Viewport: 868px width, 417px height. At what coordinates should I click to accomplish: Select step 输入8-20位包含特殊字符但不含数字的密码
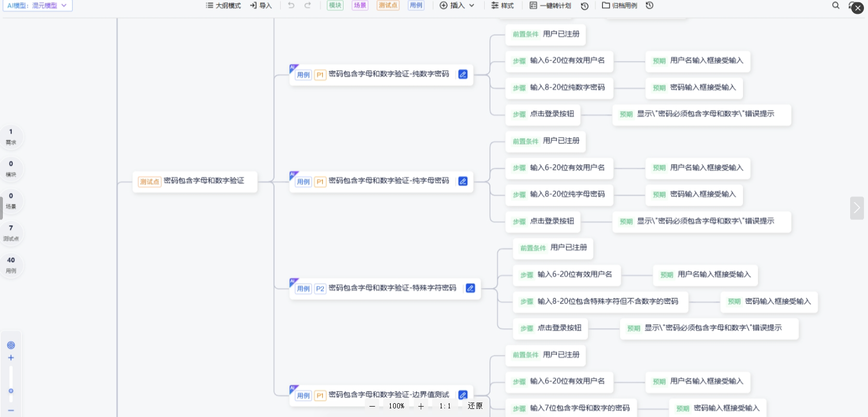601,302
